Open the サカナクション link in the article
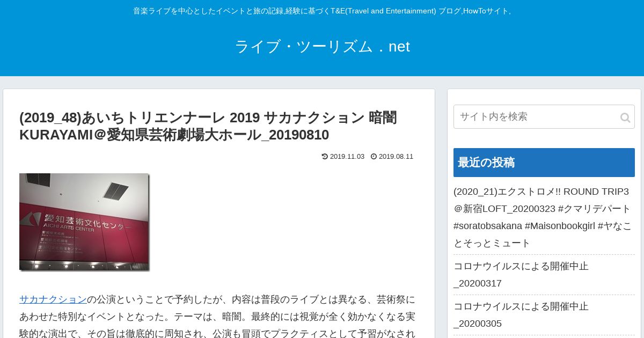644x338 pixels. pos(53,299)
